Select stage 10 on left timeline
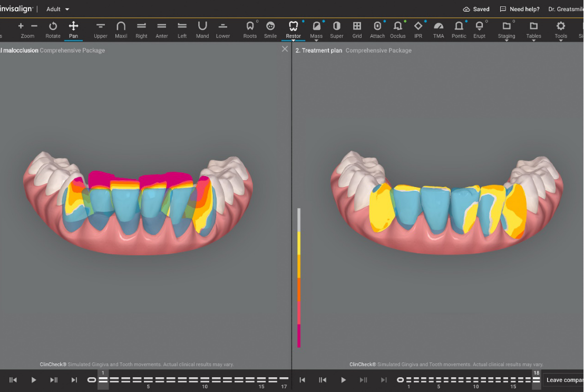Viewport: 584px width, 392px height. (205, 380)
